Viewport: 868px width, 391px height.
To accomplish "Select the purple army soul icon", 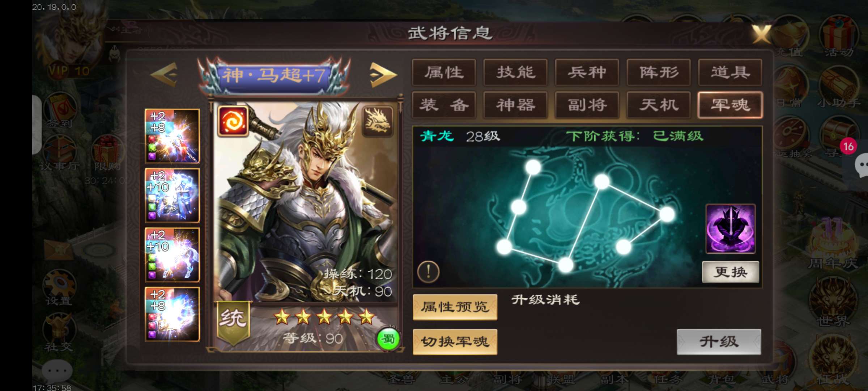I will (731, 229).
